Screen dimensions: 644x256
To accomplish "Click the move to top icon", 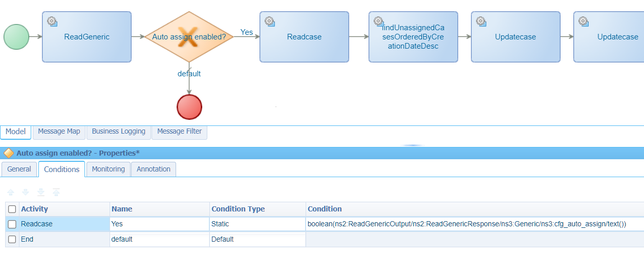I will tap(56, 192).
